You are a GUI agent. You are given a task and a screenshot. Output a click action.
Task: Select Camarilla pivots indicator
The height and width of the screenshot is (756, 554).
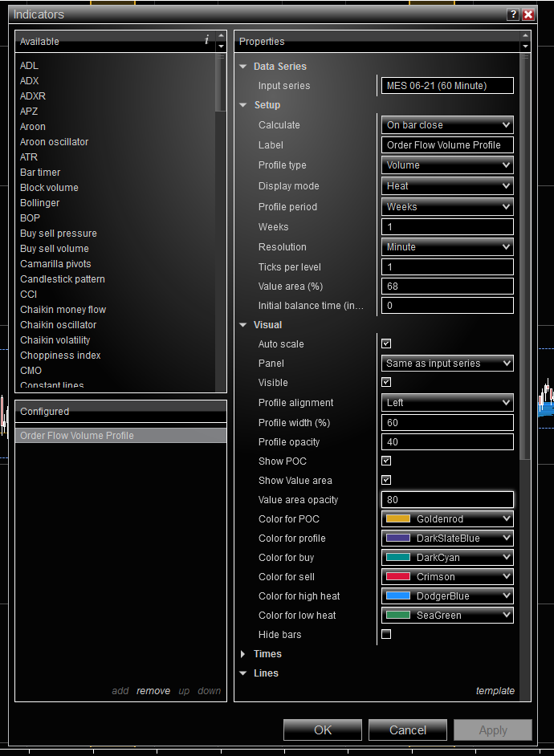(55, 264)
